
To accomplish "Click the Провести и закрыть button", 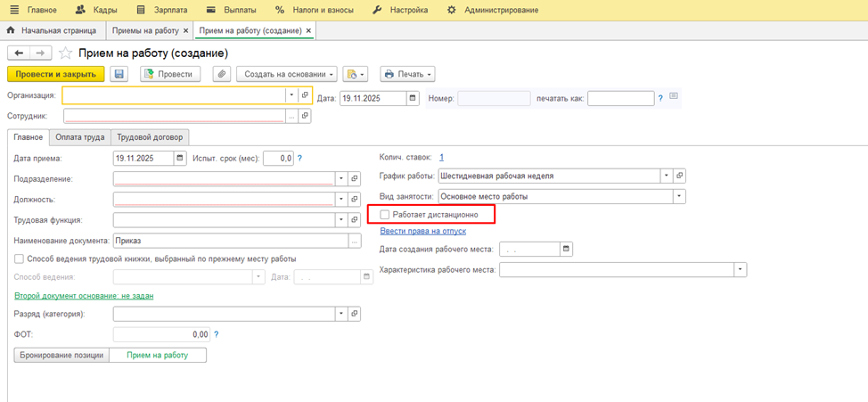I will tap(56, 74).
